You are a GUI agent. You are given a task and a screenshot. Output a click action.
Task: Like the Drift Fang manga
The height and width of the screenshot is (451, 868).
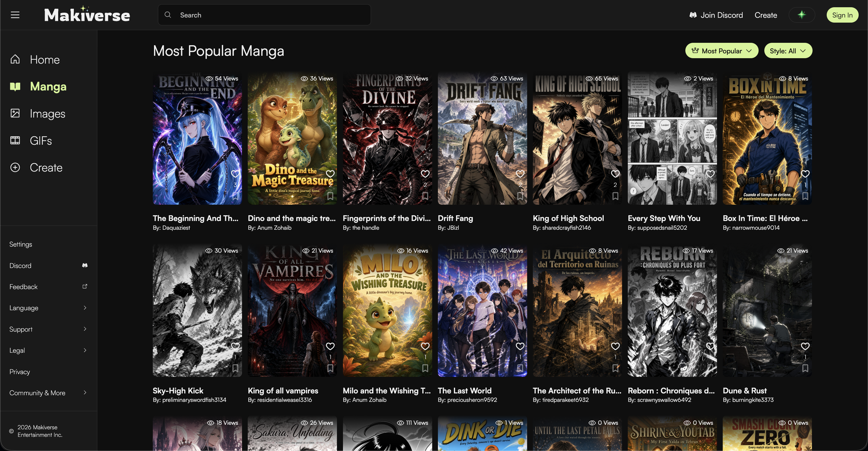[x=520, y=174]
